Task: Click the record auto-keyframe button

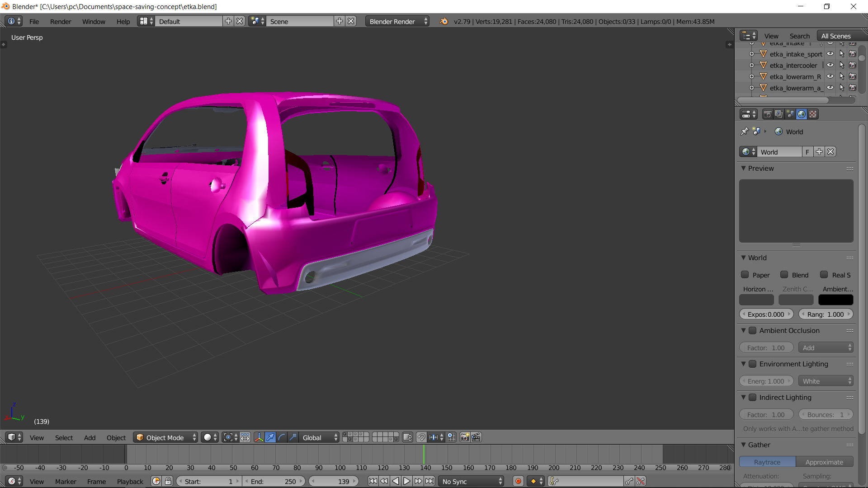Action: click(x=518, y=481)
